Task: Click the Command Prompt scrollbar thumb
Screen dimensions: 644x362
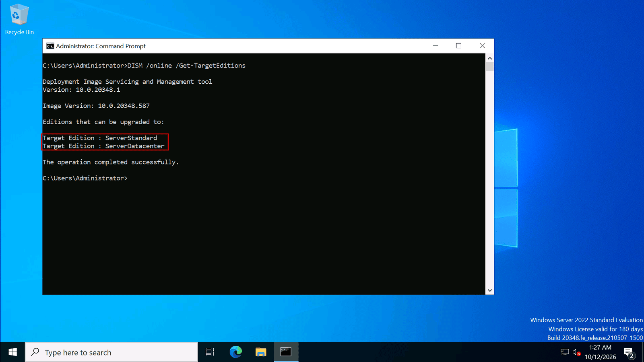Action: coord(489,67)
